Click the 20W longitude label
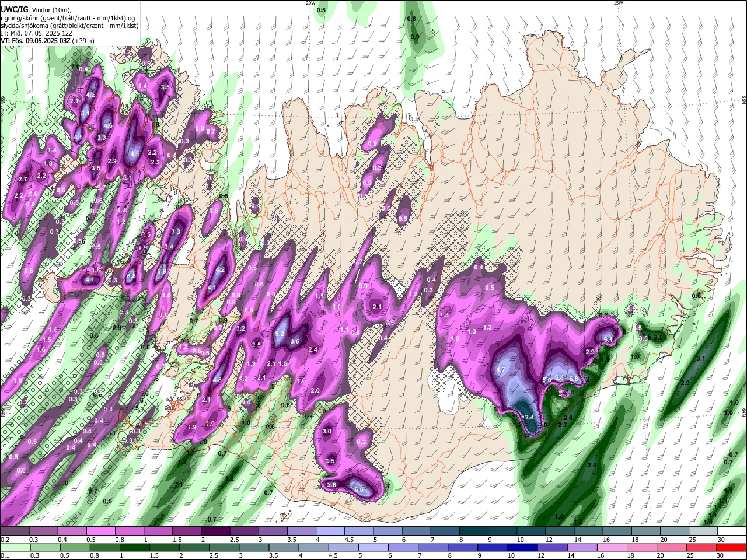The width and height of the screenshot is (747, 560). 310,3
